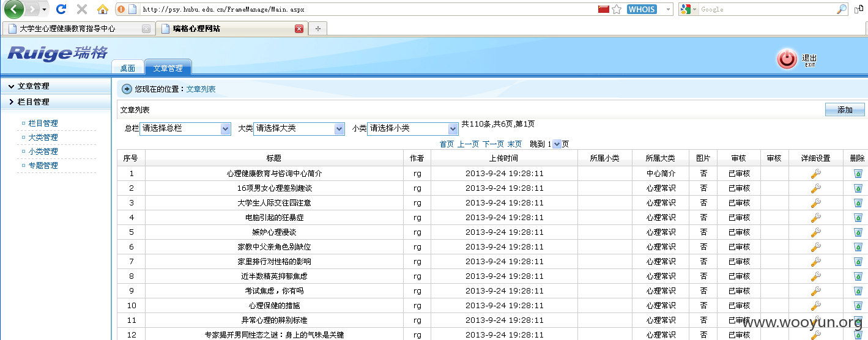Open 专题管理 sidebar link
Viewport: 868px width, 340px height.
[x=43, y=166]
